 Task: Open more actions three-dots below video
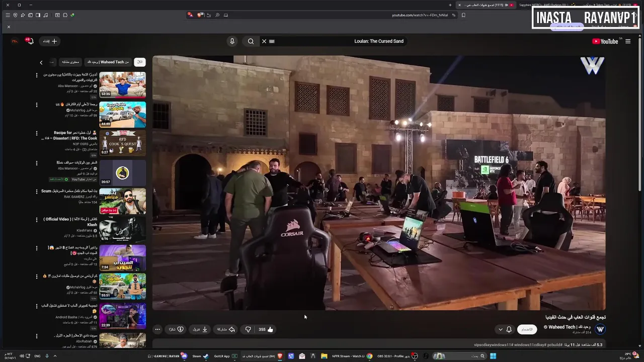[157, 329]
